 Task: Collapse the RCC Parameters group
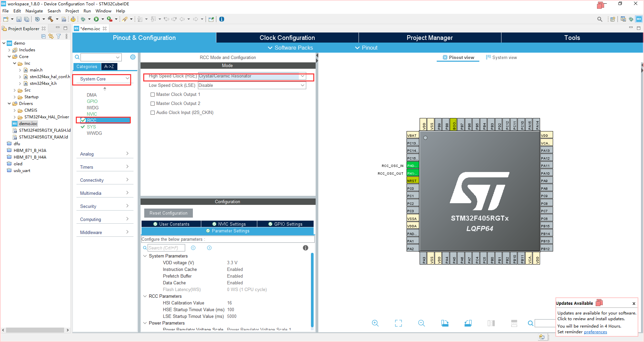tap(145, 296)
